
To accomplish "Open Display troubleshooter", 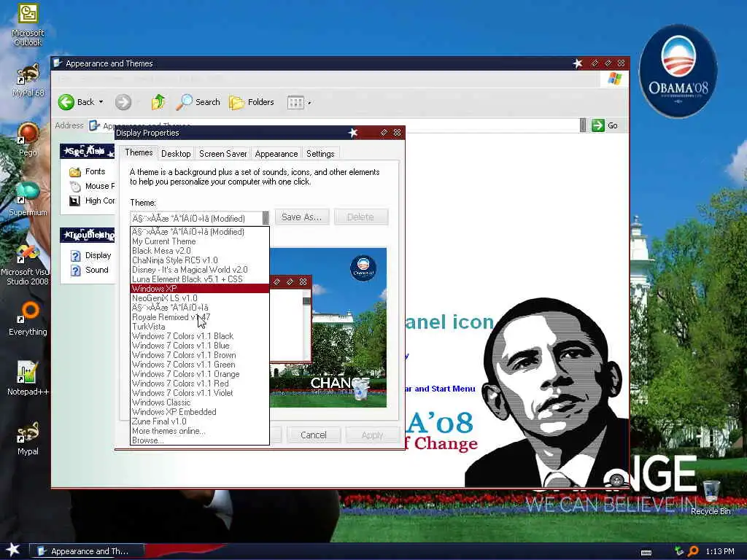I will pos(90,256).
